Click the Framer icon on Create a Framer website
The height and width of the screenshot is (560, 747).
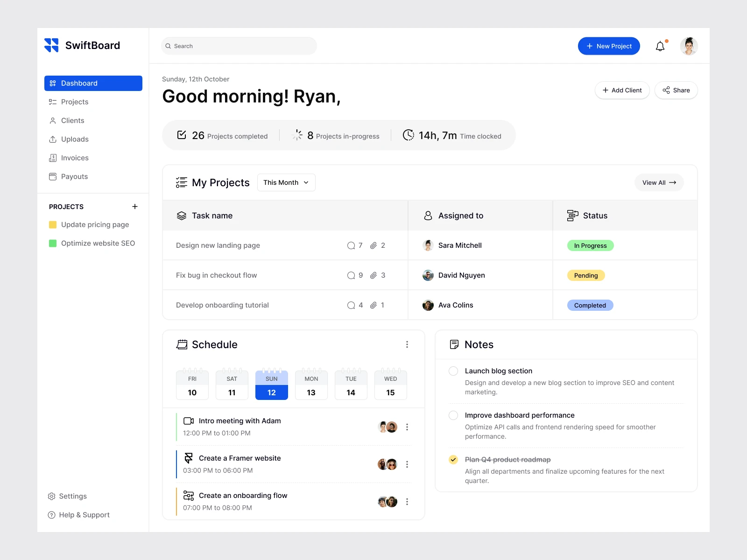189,458
